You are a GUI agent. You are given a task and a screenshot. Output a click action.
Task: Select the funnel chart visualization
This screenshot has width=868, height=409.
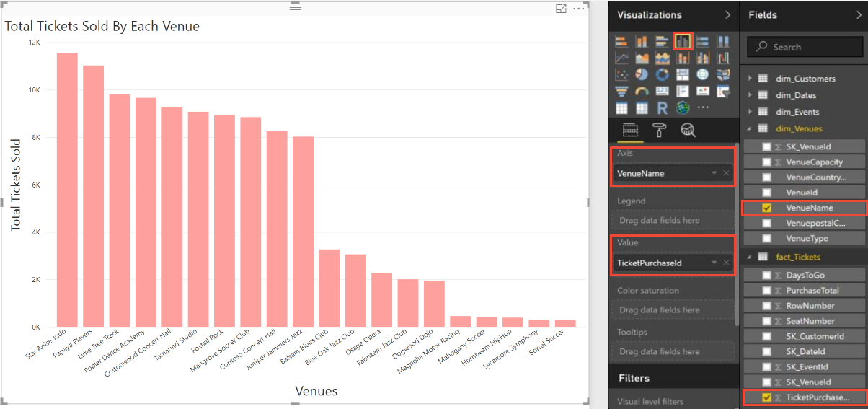pos(621,92)
